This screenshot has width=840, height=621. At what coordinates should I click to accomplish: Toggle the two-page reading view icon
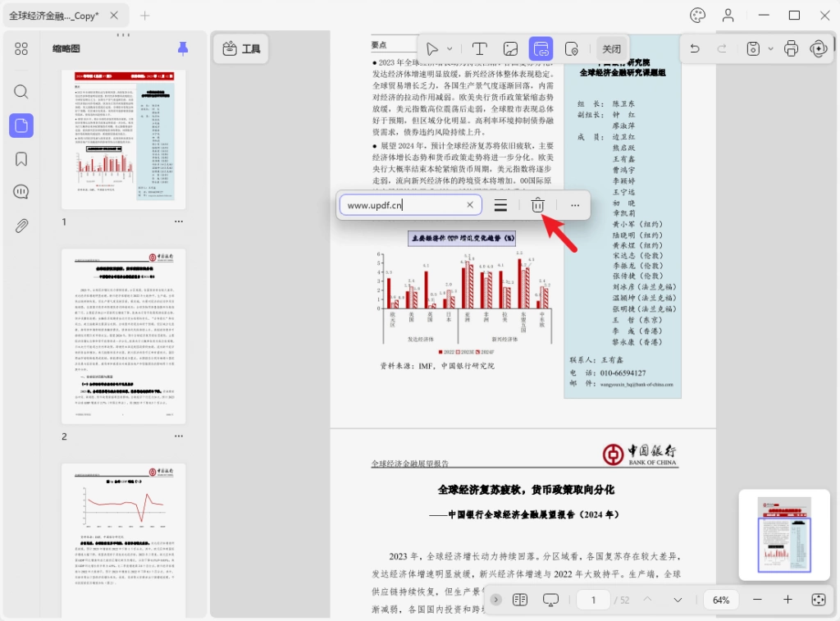[519, 600]
